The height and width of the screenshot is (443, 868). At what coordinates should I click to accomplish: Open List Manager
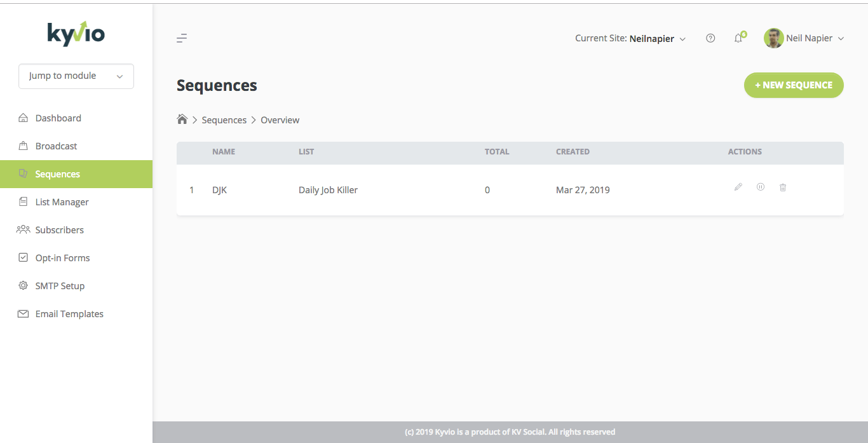tap(76, 202)
